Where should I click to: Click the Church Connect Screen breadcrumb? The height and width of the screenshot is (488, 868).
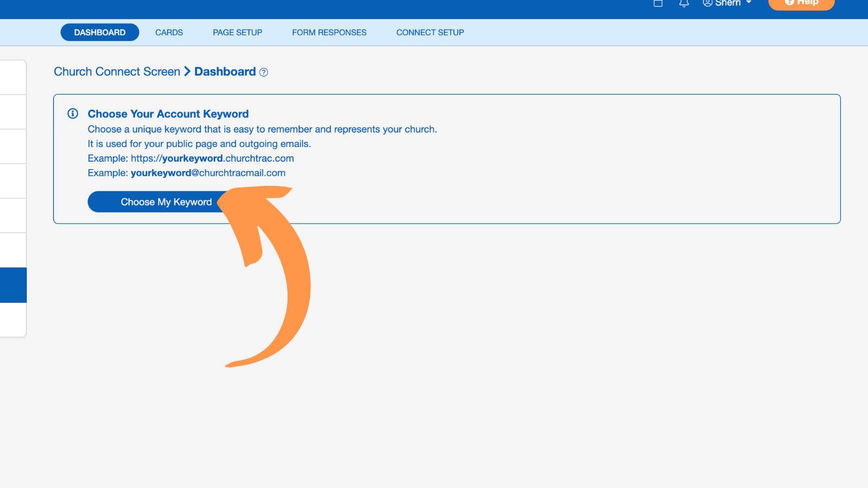[117, 72]
